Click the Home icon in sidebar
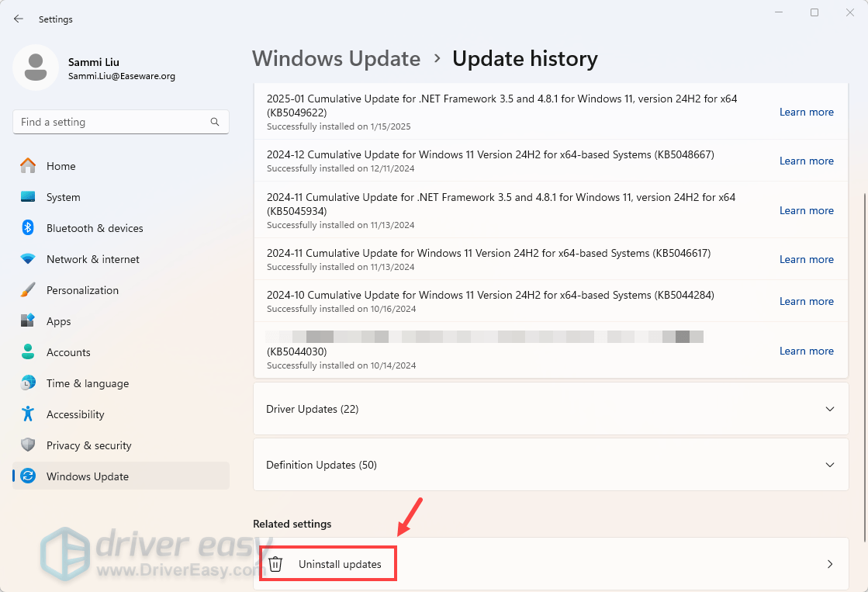Screen dimensions: 868x592 [x=28, y=166]
